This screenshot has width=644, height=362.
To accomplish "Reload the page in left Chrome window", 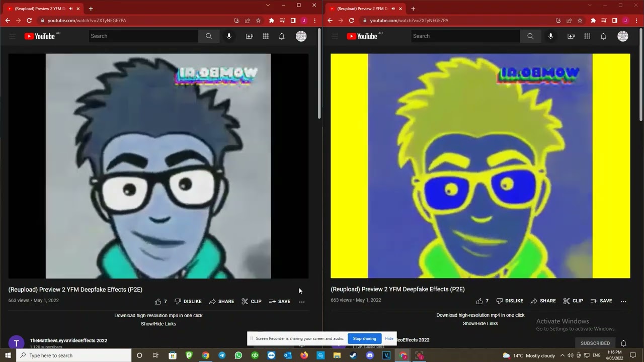I will [29, 21].
